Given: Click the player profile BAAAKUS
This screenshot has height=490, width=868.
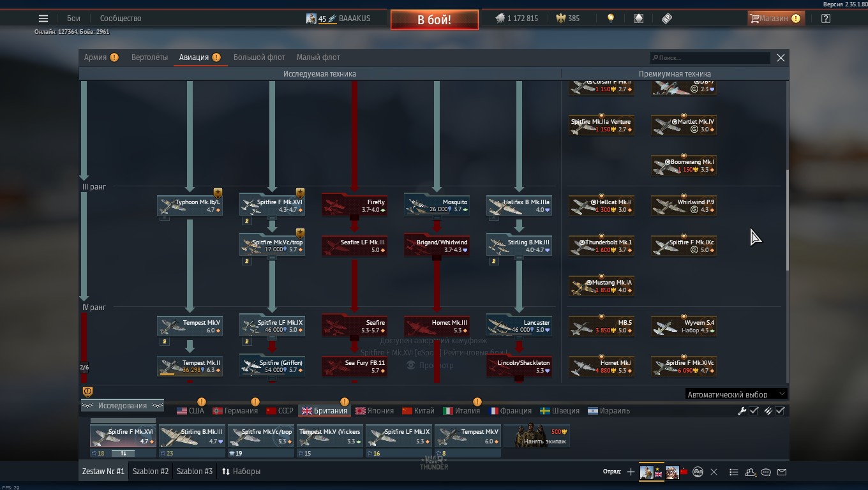Looking at the screenshot, I should click(x=338, y=19).
